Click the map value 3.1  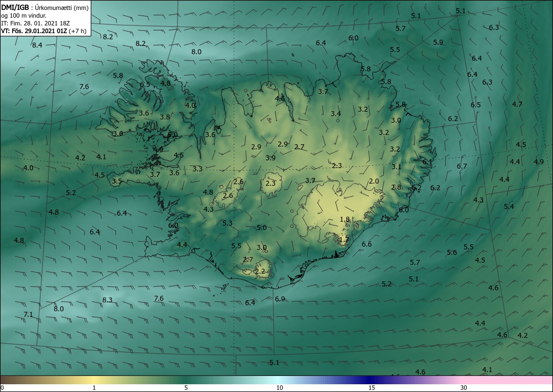pos(397,167)
